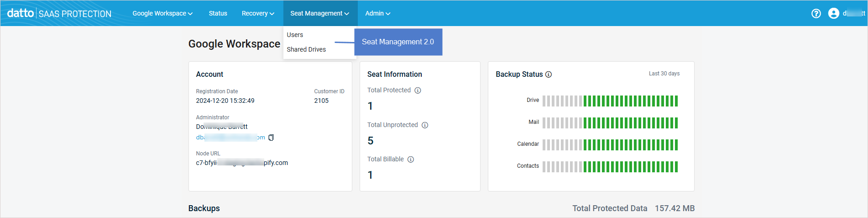Click the Node URL value

pyautogui.click(x=242, y=163)
